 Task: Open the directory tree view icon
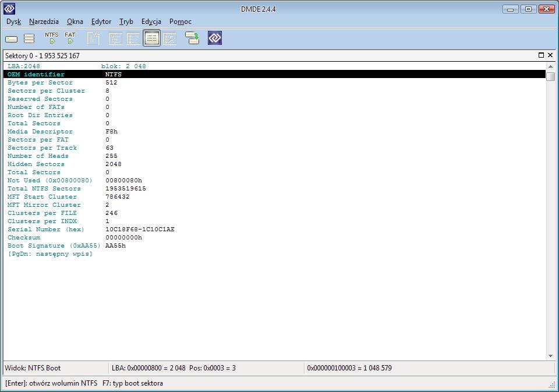115,38
